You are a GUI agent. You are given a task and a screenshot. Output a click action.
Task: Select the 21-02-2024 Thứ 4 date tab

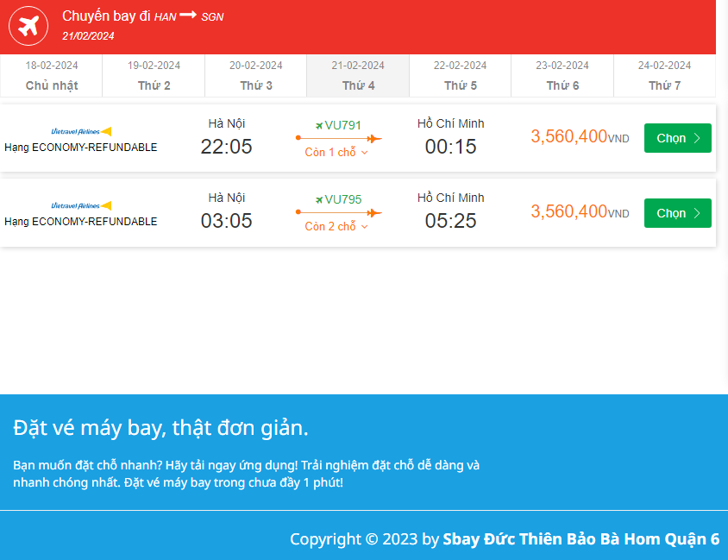pos(358,76)
